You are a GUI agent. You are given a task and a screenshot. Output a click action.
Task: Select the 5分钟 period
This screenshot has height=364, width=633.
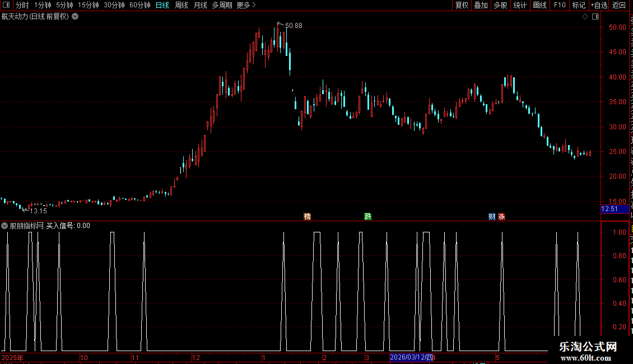[64, 5]
